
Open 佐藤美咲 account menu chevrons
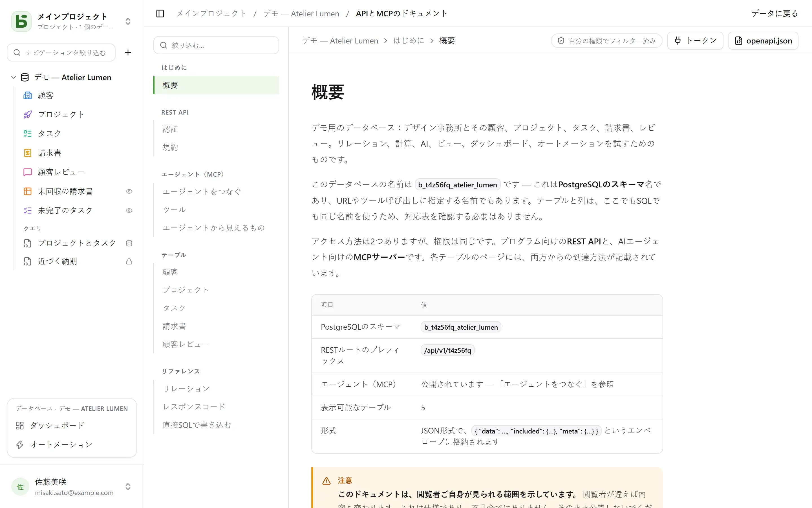click(128, 487)
